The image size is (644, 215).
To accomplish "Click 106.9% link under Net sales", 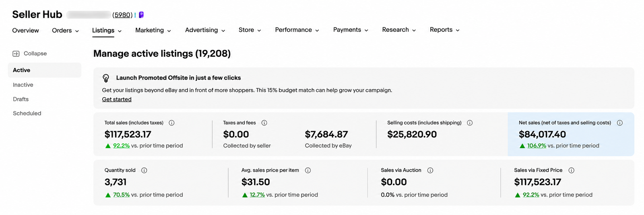I will click(537, 146).
